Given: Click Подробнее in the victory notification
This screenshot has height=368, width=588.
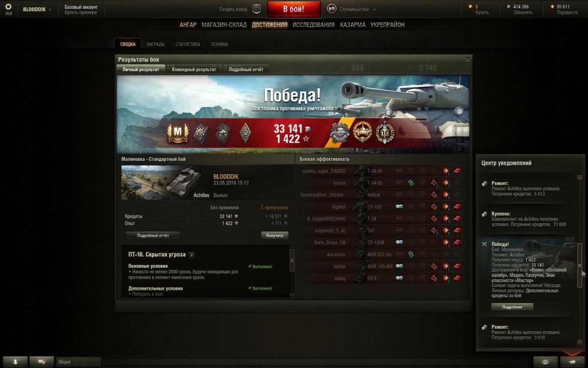Looking at the screenshot, I should [x=512, y=307].
